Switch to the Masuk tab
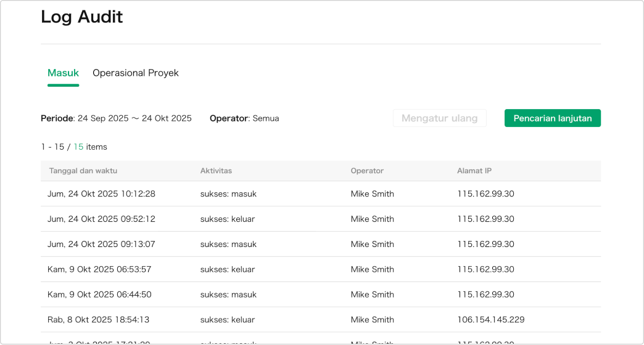 point(63,73)
